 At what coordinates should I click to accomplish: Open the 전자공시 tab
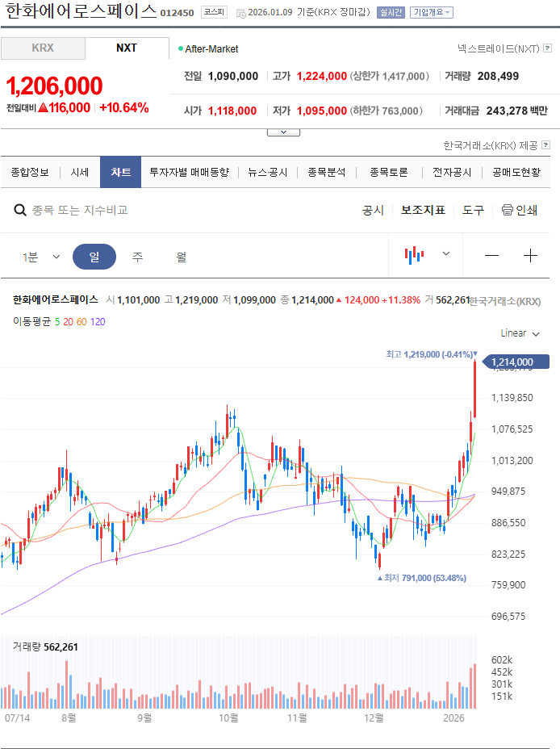click(x=452, y=172)
